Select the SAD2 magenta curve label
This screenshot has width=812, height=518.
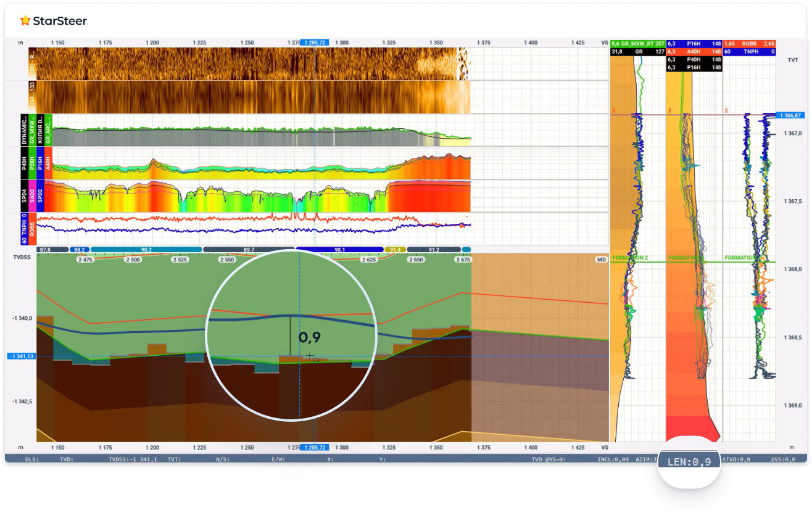click(32, 196)
